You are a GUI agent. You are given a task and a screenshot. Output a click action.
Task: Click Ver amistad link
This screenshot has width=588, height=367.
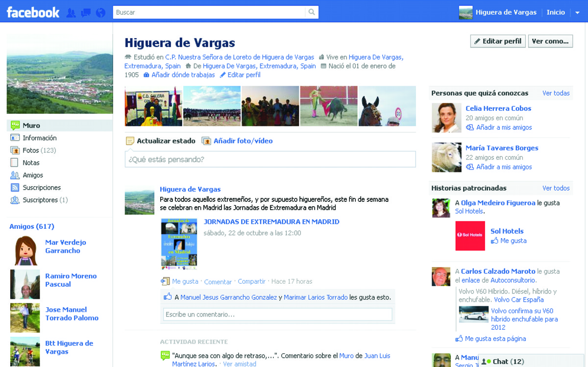point(240,364)
